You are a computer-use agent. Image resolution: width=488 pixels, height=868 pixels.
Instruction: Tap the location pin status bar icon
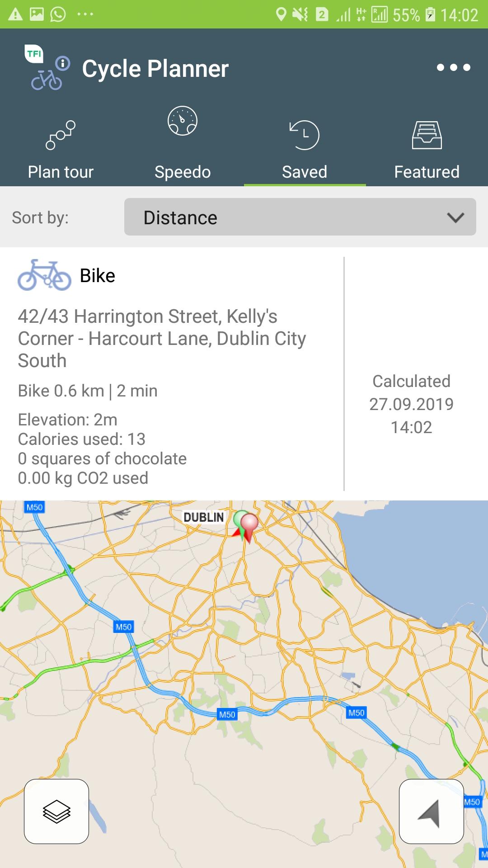click(x=281, y=14)
